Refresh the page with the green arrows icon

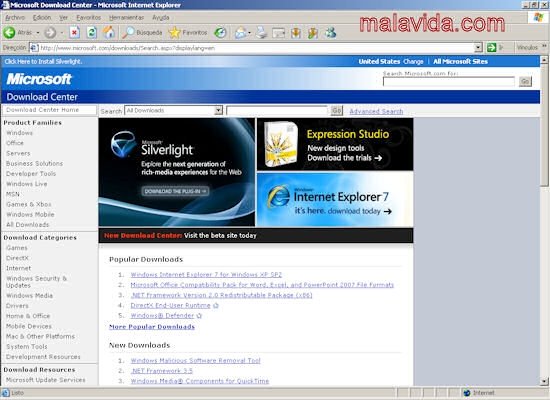[92, 33]
